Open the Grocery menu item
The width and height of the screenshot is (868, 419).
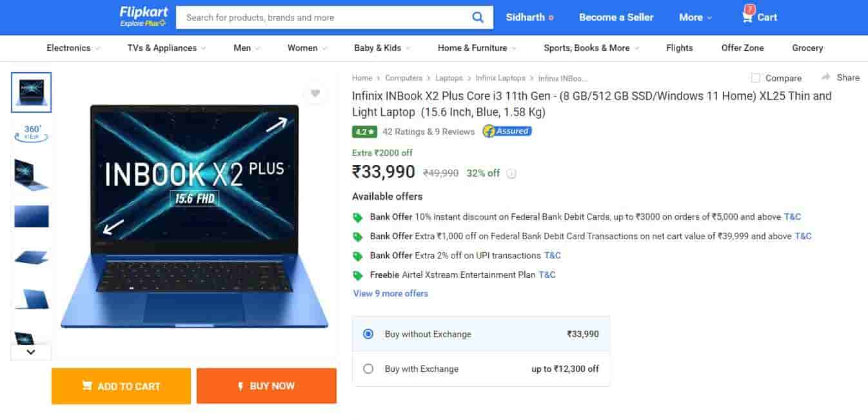[807, 48]
